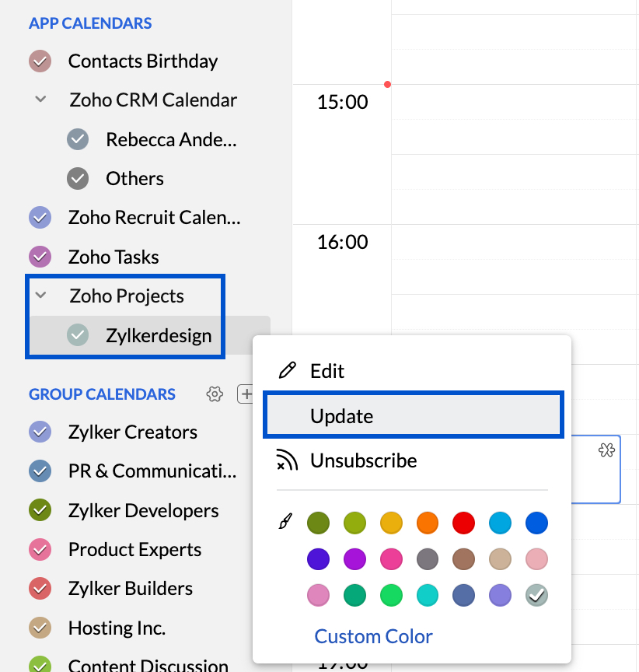
Task: Click the Edit menu option
Action: pyautogui.click(x=327, y=371)
